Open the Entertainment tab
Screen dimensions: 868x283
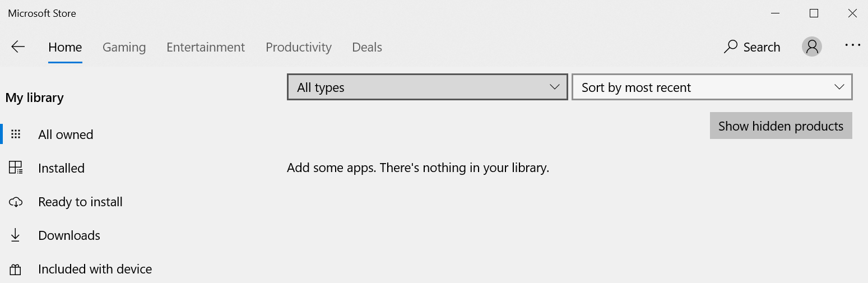point(206,47)
